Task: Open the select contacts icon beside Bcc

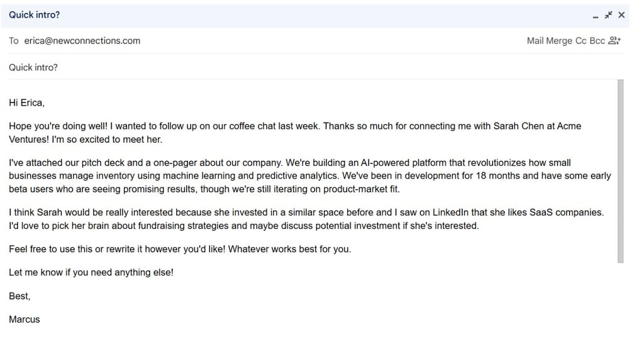Action: click(615, 41)
